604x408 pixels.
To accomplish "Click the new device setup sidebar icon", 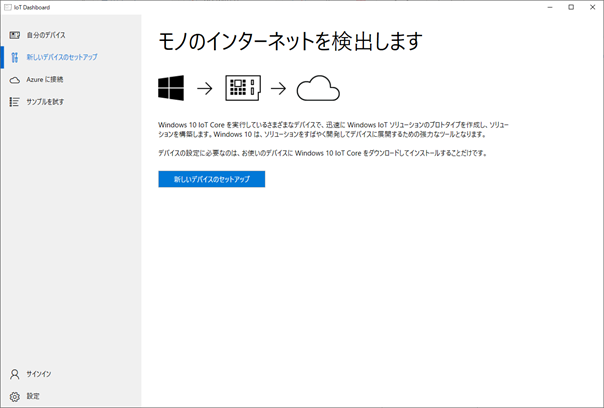I will click(x=14, y=57).
